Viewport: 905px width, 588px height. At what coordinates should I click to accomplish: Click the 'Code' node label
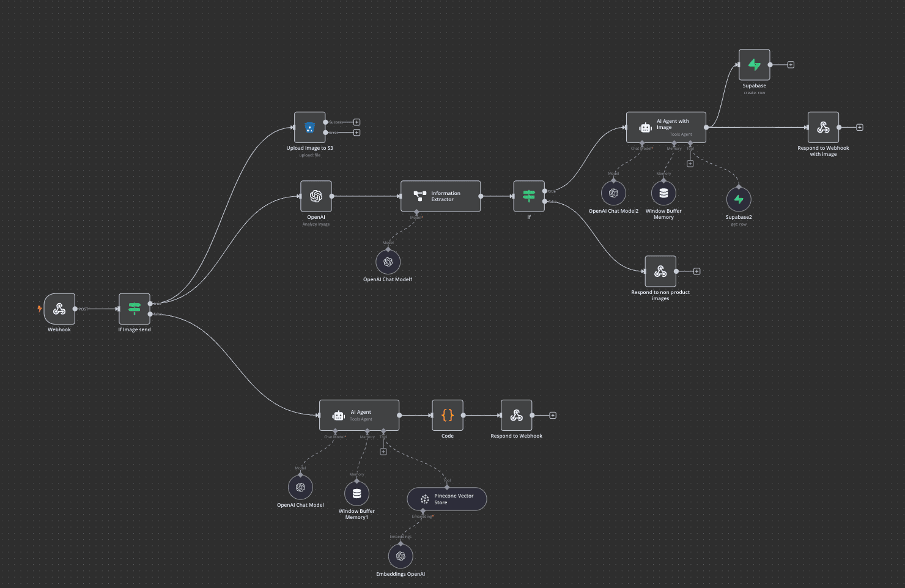coord(448,436)
